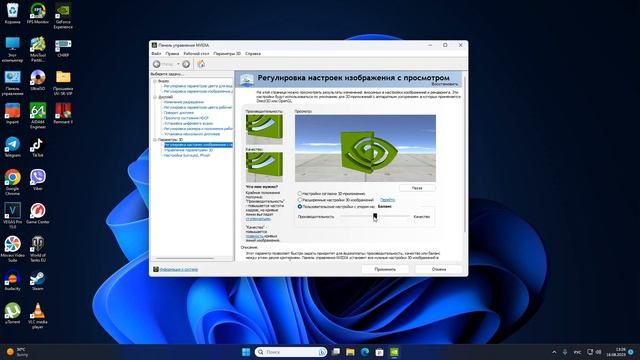
Task: Click the taskbar search box
Action: pyautogui.click(x=291, y=352)
